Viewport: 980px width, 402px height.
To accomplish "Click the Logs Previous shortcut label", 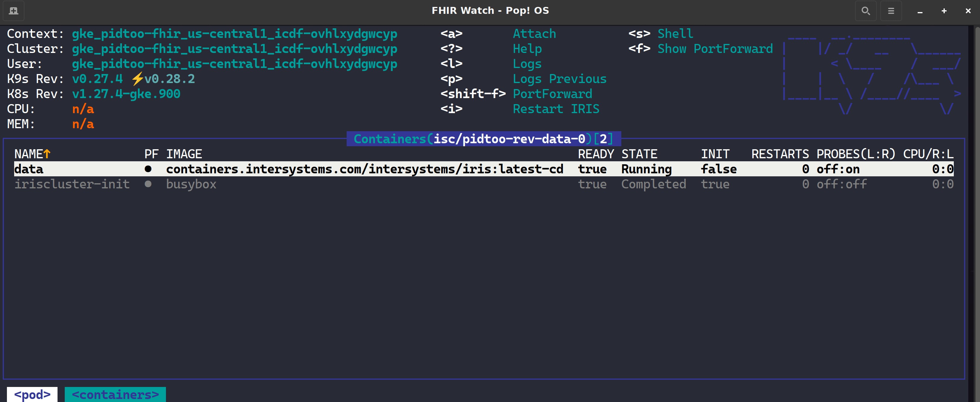I will pyautogui.click(x=559, y=79).
